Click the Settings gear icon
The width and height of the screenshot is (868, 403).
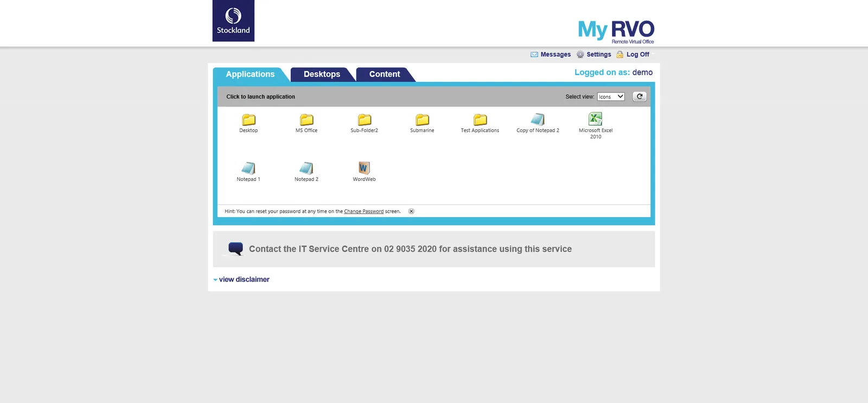click(580, 54)
